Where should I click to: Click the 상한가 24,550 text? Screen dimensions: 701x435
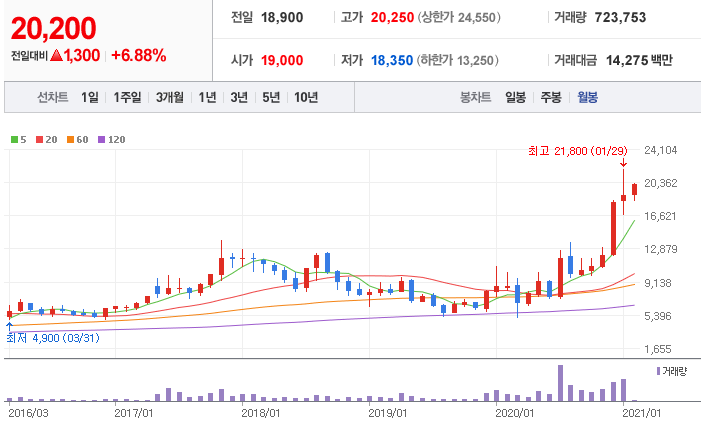pos(459,17)
